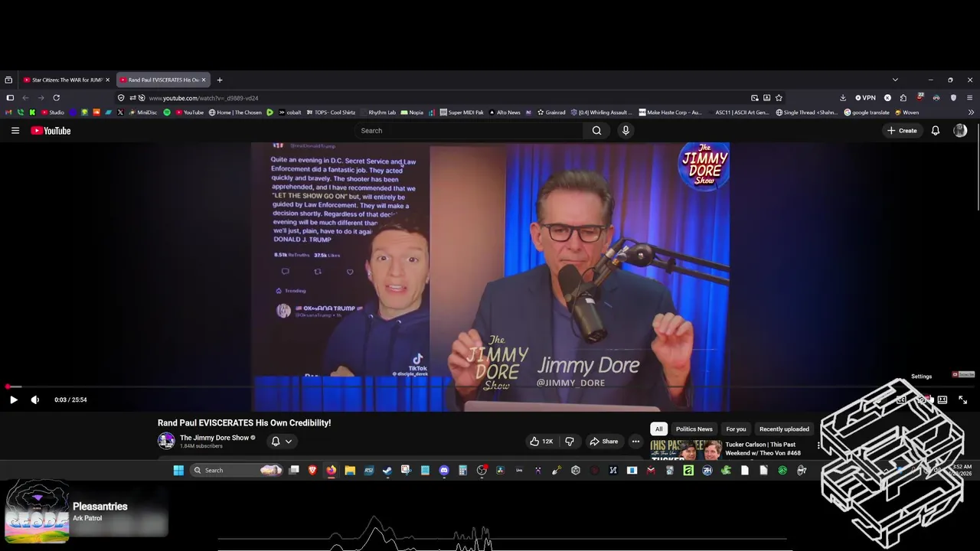Open the Woven bookmark

pos(906,112)
